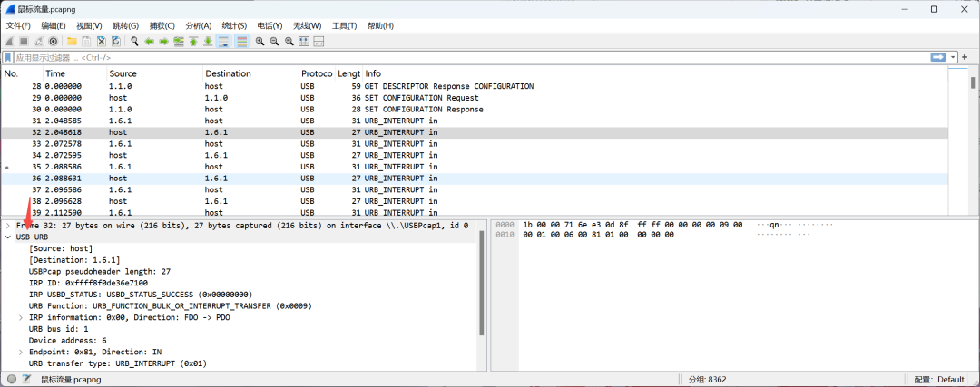
Task: Open the 无线(W) menu
Action: click(307, 25)
